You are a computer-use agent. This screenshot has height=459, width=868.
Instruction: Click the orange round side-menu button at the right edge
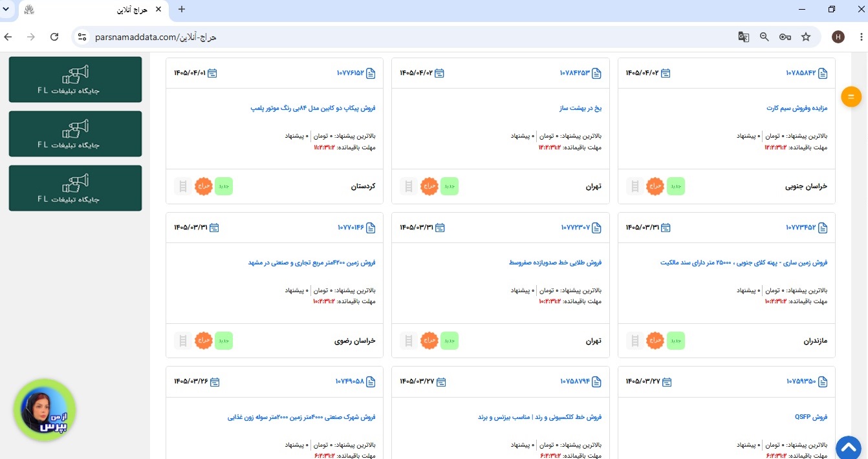[851, 97]
